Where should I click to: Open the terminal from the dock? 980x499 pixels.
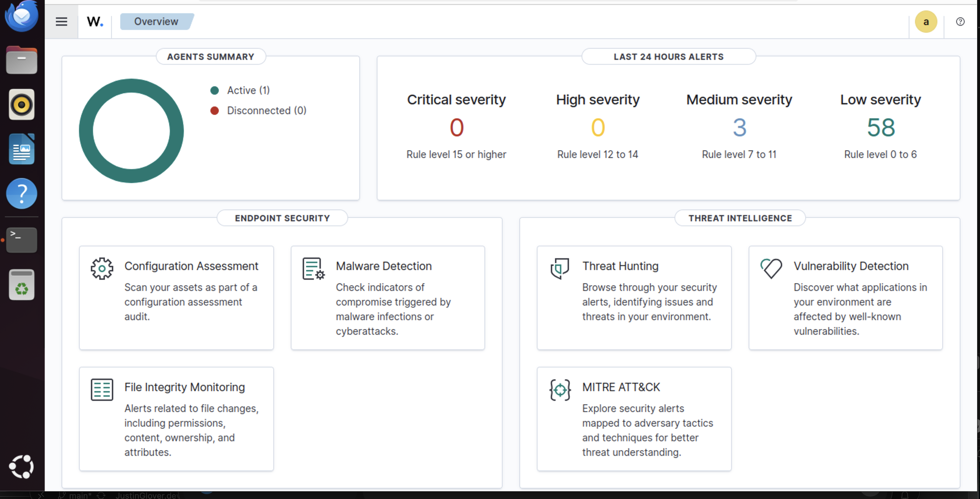[x=21, y=240]
